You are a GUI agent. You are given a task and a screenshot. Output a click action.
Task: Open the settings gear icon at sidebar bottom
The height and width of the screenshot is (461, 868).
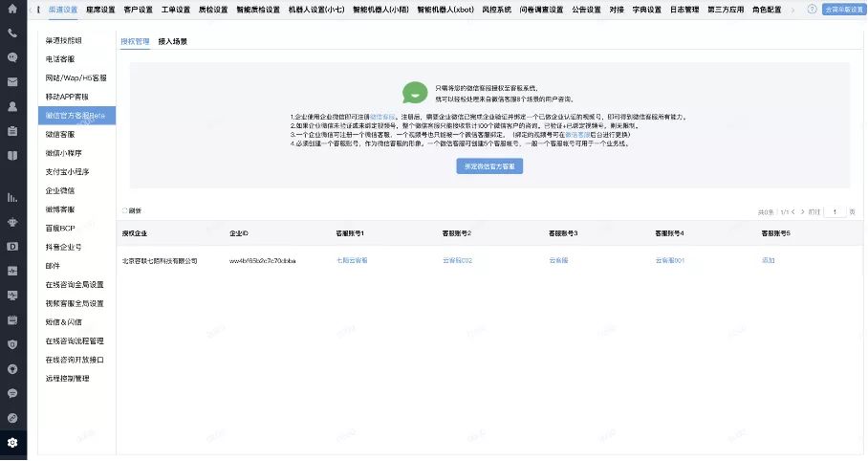[12, 442]
